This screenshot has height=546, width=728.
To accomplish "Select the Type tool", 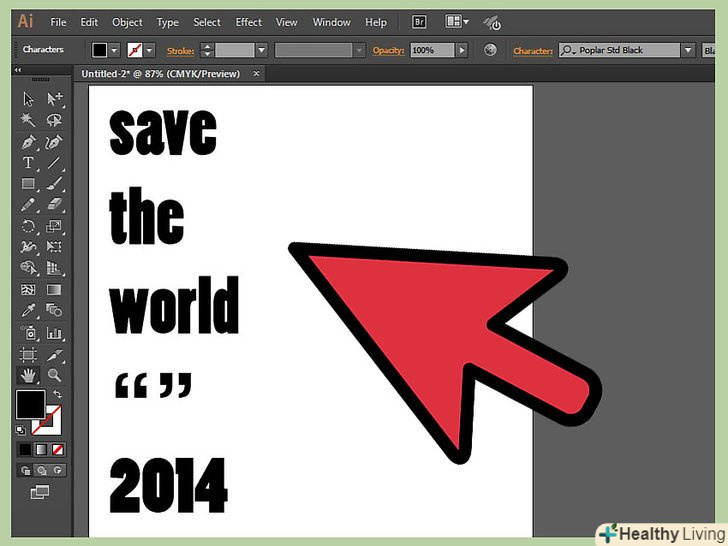I will coord(29,162).
